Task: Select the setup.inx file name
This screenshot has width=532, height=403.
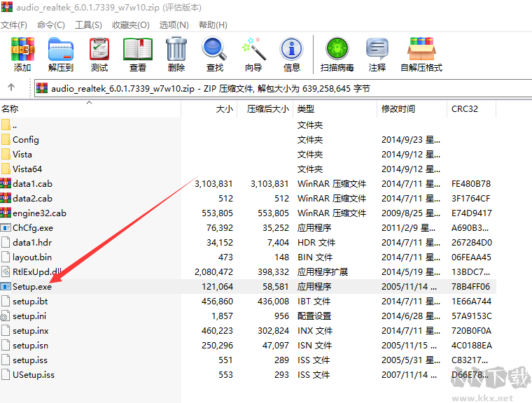Action: [x=31, y=331]
